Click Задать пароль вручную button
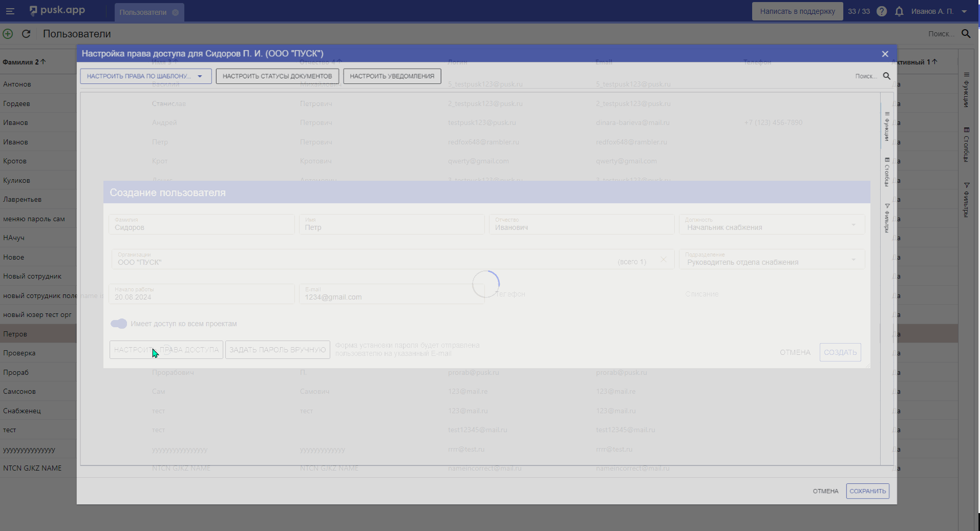Screen dimensions: 980x531 click(278, 350)
